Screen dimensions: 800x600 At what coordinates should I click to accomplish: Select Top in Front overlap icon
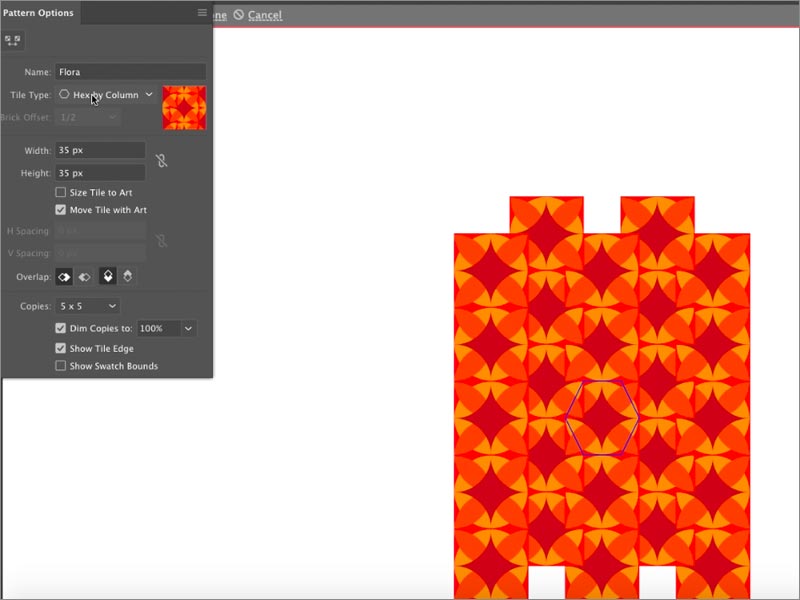click(108, 276)
